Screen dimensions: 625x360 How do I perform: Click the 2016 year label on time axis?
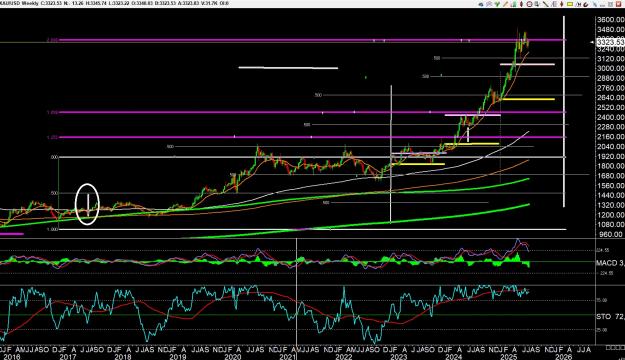11,357
